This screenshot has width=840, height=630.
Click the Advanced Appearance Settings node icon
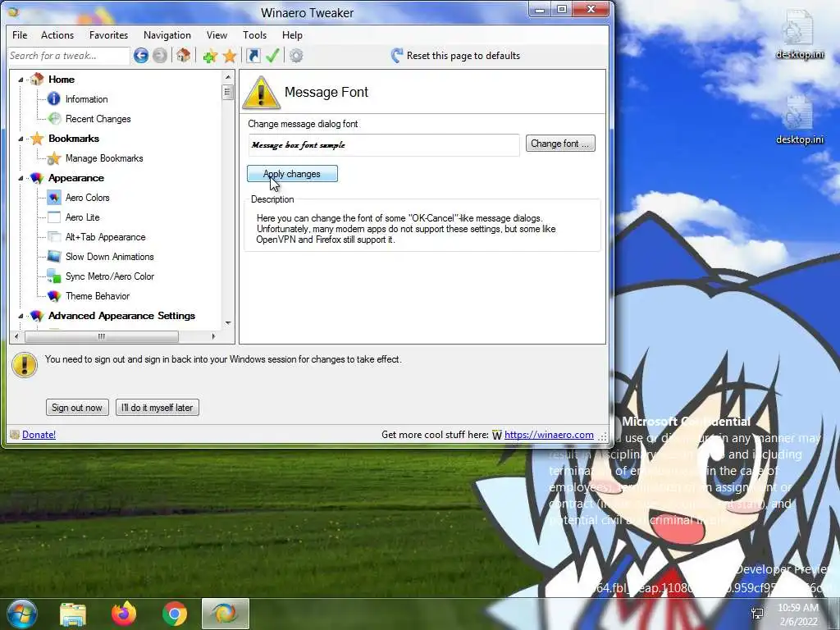36,316
